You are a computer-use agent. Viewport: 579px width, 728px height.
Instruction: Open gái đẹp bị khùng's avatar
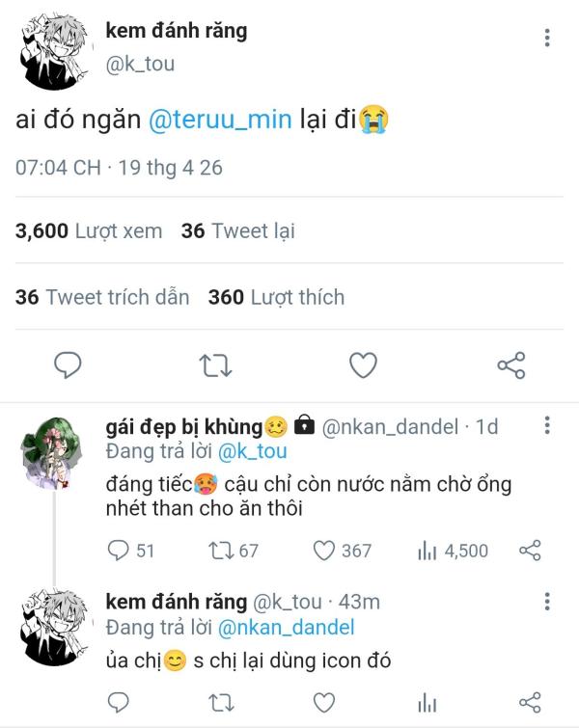point(52,452)
